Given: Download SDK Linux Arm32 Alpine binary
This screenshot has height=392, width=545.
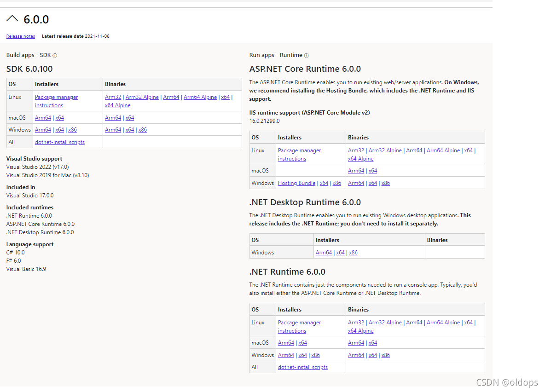Looking at the screenshot, I should [142, 97].
